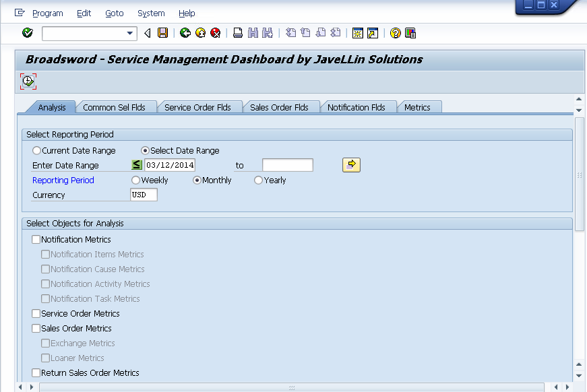
Task: Click the Customize Local Layout icon
Action: [410, 33]
